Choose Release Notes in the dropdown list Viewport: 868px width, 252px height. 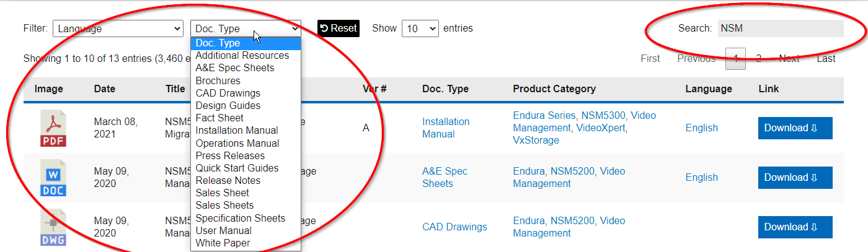[228, 180]
